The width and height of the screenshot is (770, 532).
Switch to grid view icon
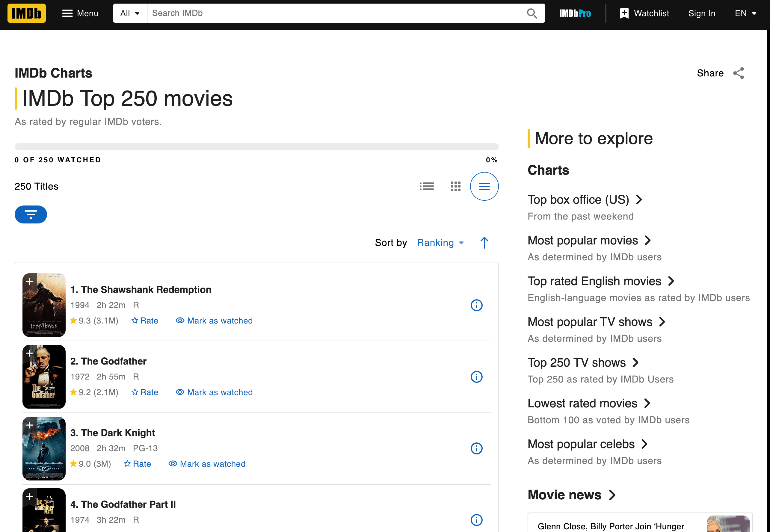[x=455, y=186]
